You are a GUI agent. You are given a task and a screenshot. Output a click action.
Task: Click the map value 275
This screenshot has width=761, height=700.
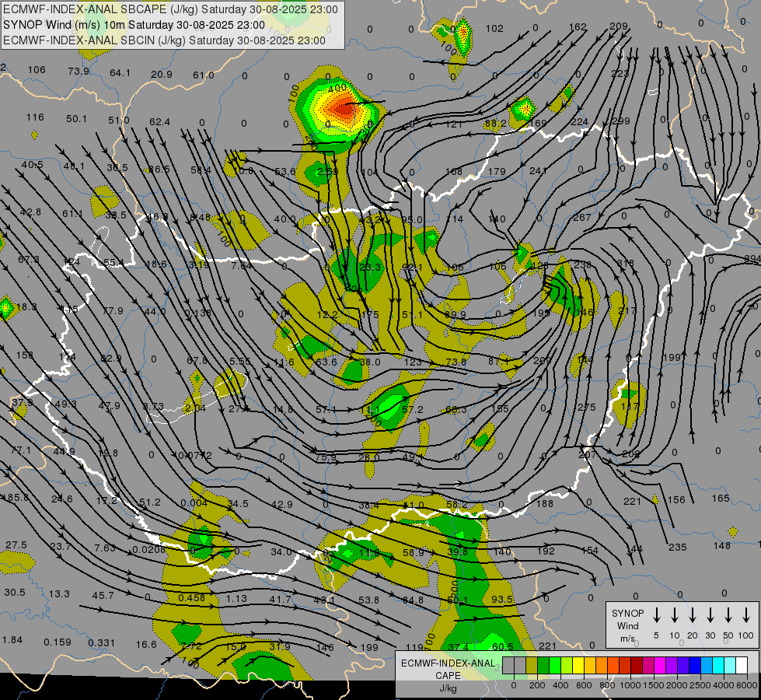[x=586, y=407]
